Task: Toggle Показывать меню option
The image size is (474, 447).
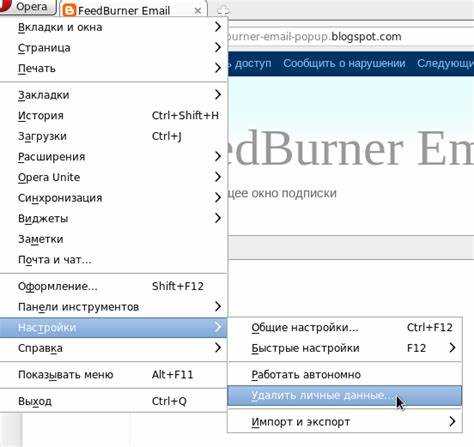Action: [113, 375]
